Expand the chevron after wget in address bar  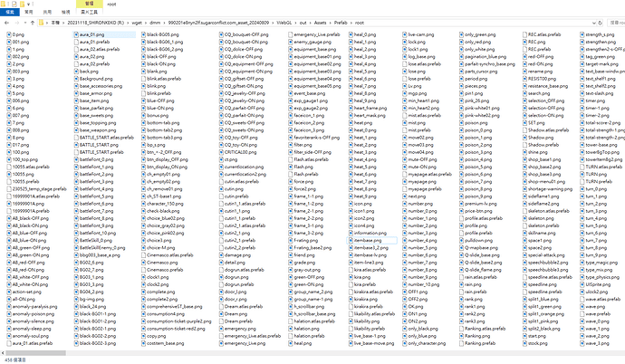(146, 23)
